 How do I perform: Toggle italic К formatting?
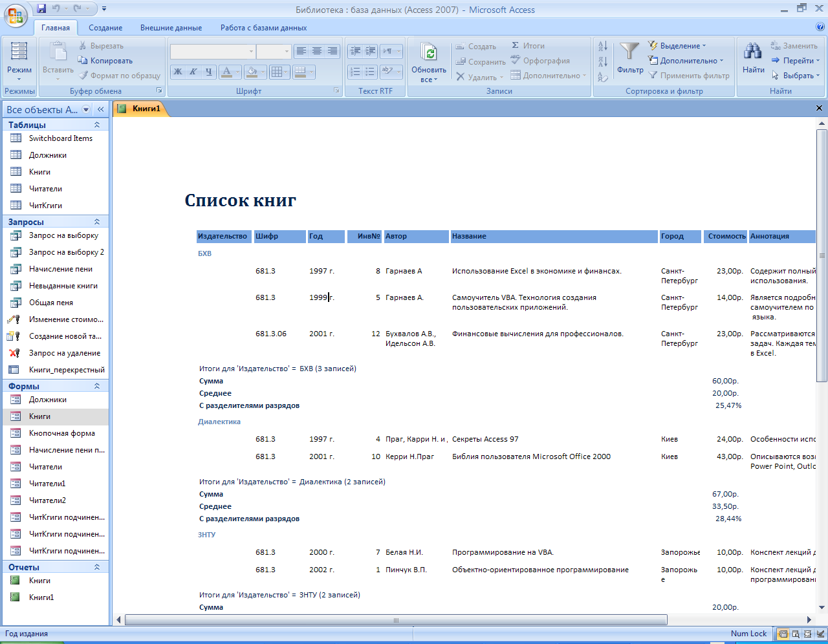pos(193,72)
